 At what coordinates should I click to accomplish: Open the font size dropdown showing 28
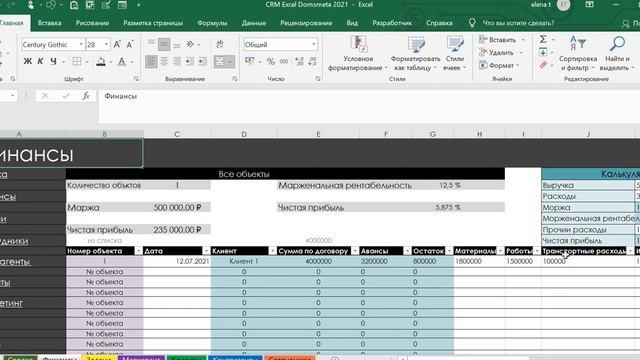(106, 44)
